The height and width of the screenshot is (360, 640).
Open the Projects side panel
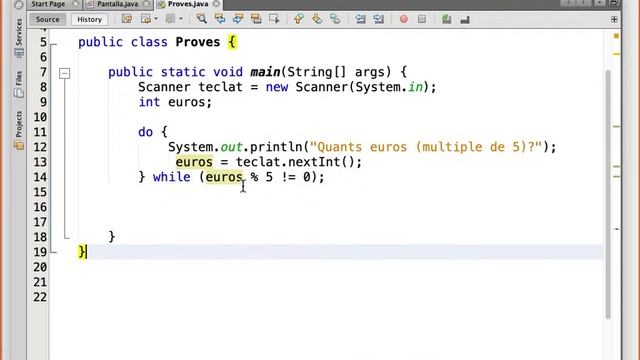(x=19, y=130)
